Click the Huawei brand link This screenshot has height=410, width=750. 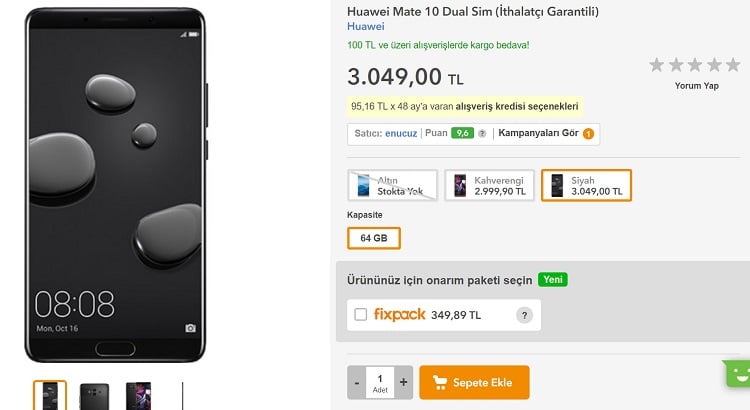365,27
